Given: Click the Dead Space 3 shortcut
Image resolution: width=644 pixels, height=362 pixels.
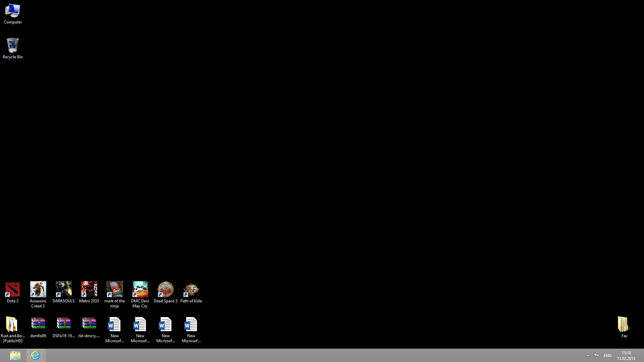Looking at the screenshot, I should 166,290.
